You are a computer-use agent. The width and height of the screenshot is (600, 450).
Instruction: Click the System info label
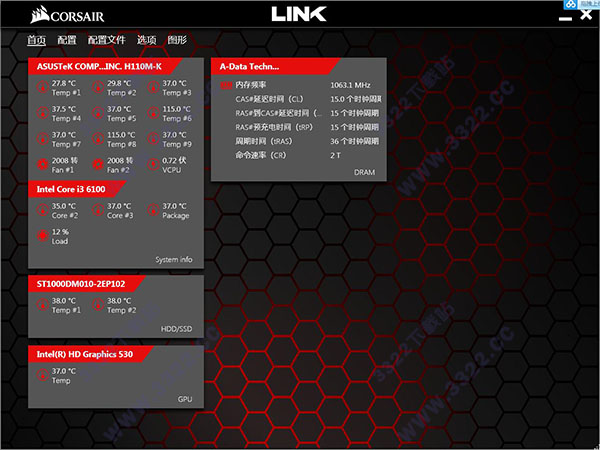click(x=174, y=259)
